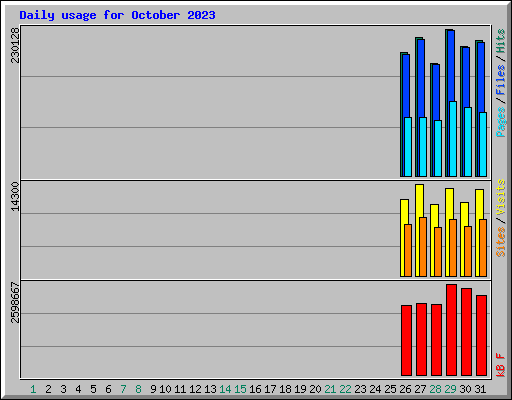Click the blue files bar for day 29
This screenshot has height=400, width=512.
451,66
